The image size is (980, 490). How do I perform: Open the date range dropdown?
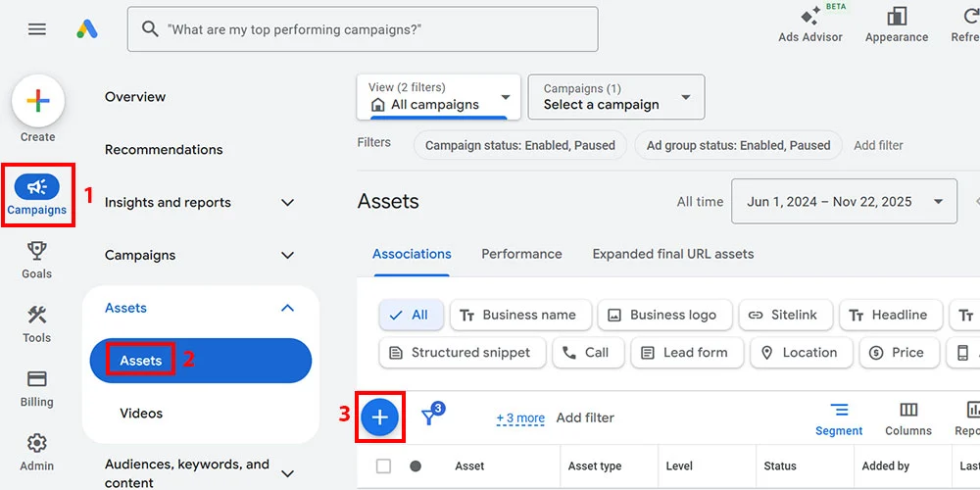844,202
